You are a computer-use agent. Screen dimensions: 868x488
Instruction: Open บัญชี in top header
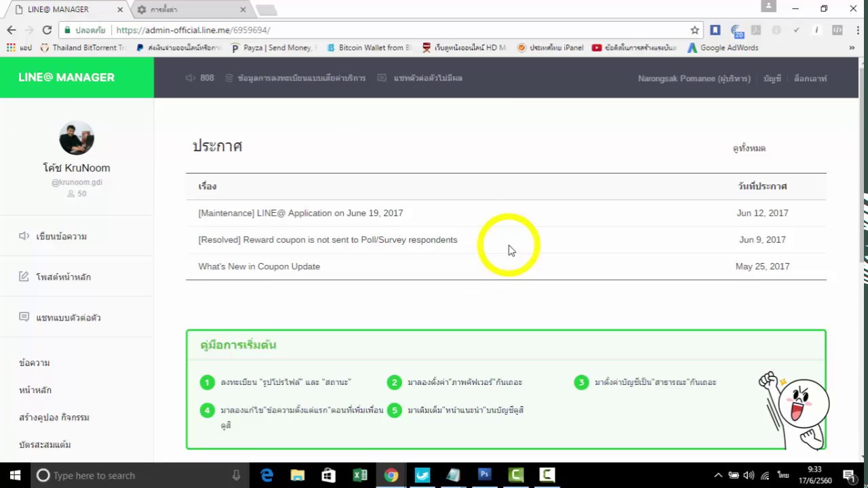pos(772,79)
